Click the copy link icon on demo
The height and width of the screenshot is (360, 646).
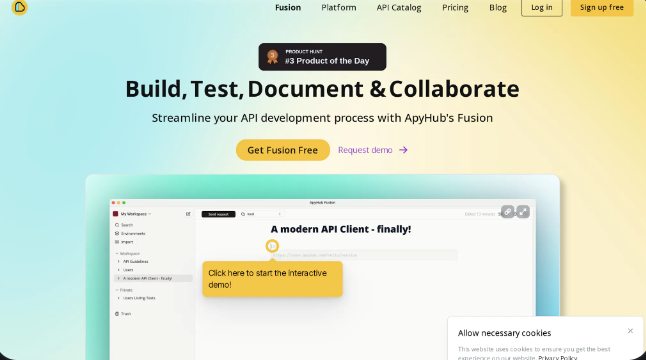508,212
